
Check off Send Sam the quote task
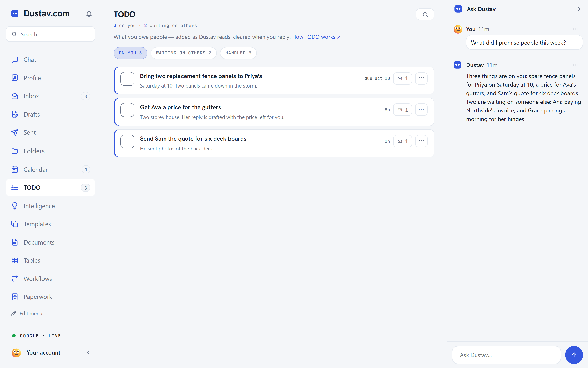point(127,141)
